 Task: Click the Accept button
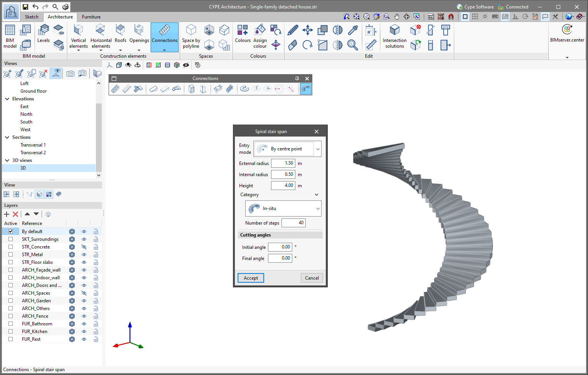[x=251, y=278]
